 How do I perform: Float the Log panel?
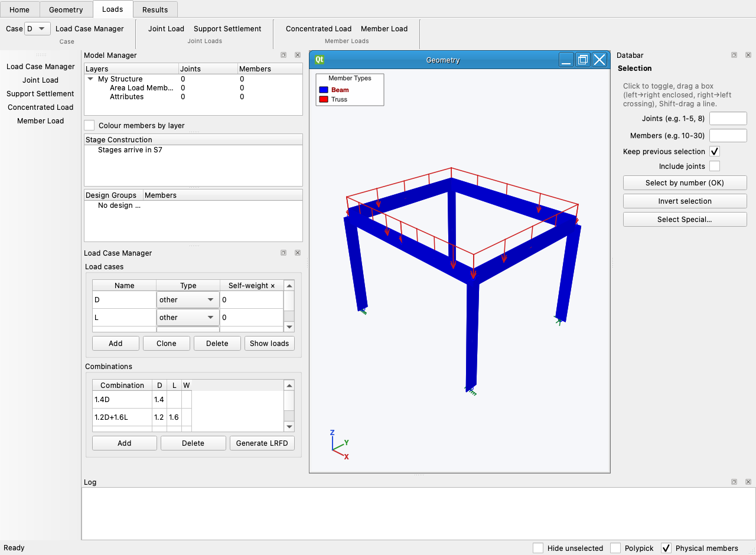(734, 482)
